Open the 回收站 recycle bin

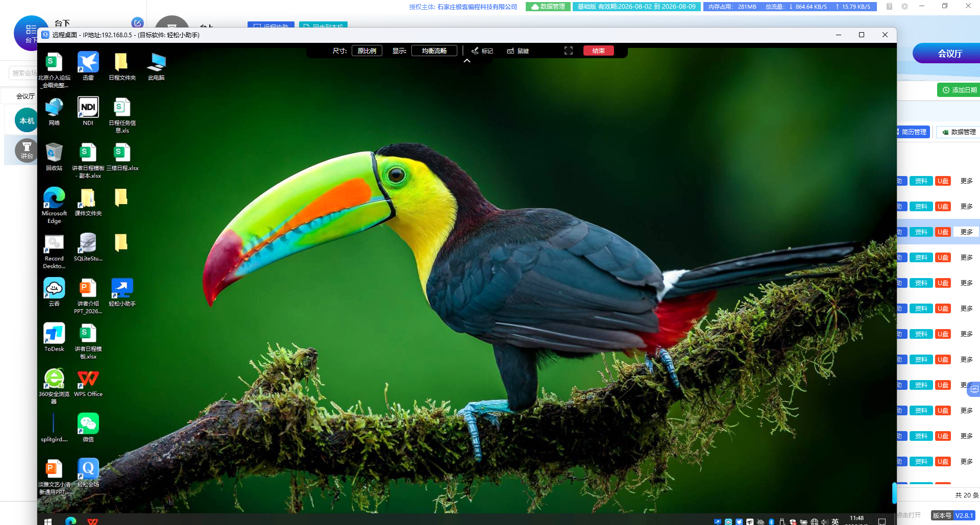tap(54, 157)
